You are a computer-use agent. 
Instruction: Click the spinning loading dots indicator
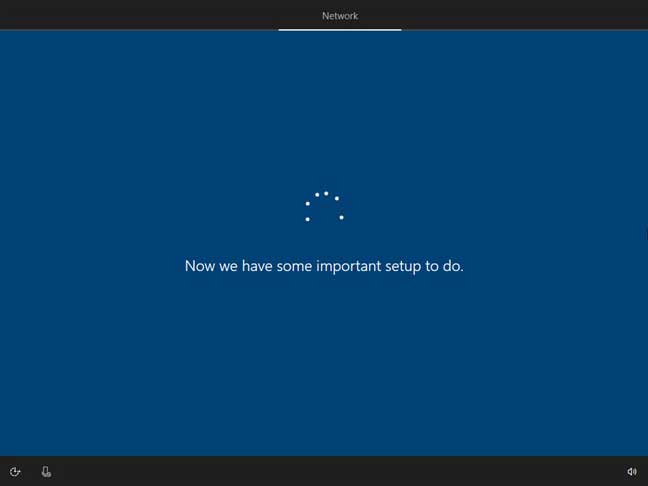point(324,206)
